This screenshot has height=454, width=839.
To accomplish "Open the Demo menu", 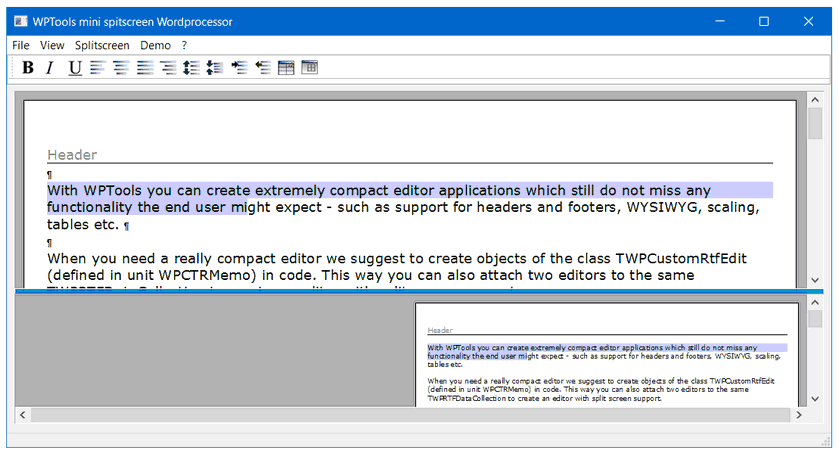I will [x=155, y=45].
